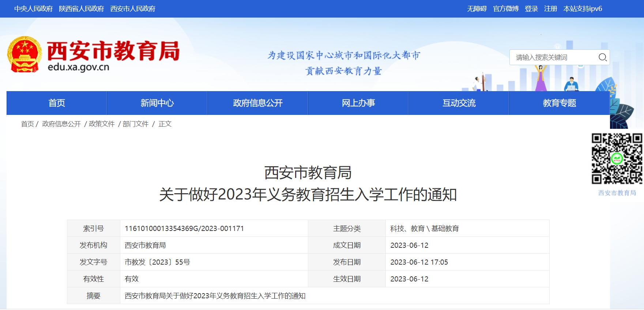Click the 无障碍 accessibility link
Image resolution: width=644 pixels, height=310 pixels.
click(x=477, y=9)
